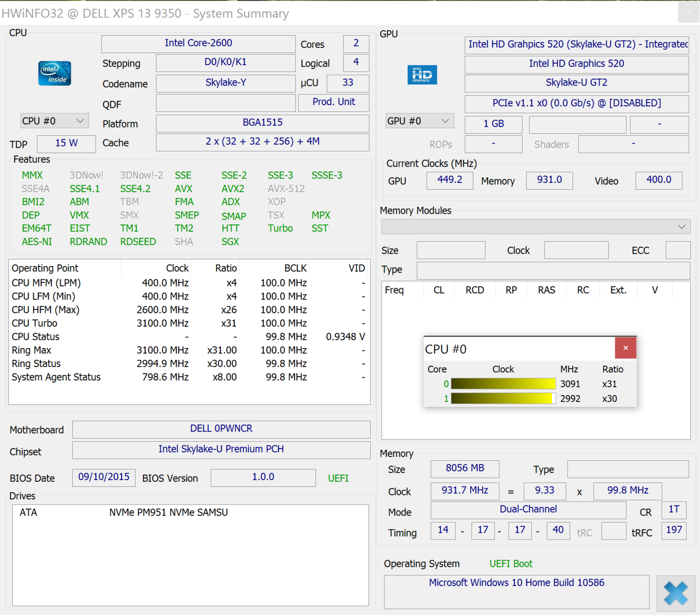Viewport: 700px width, 615px height.
Task: Click the Prod. Unit field
Action: (x=334, y=102)
